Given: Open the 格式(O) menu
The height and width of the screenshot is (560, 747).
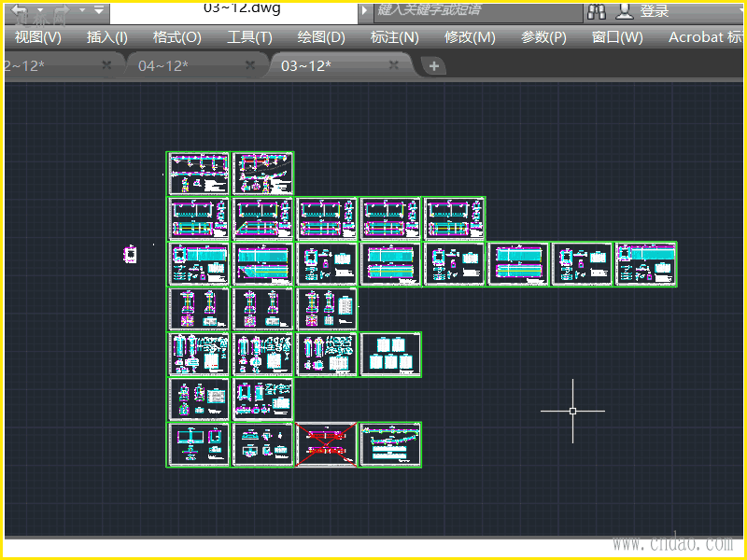Looking at the screenshot, I should tap(176, 37).
